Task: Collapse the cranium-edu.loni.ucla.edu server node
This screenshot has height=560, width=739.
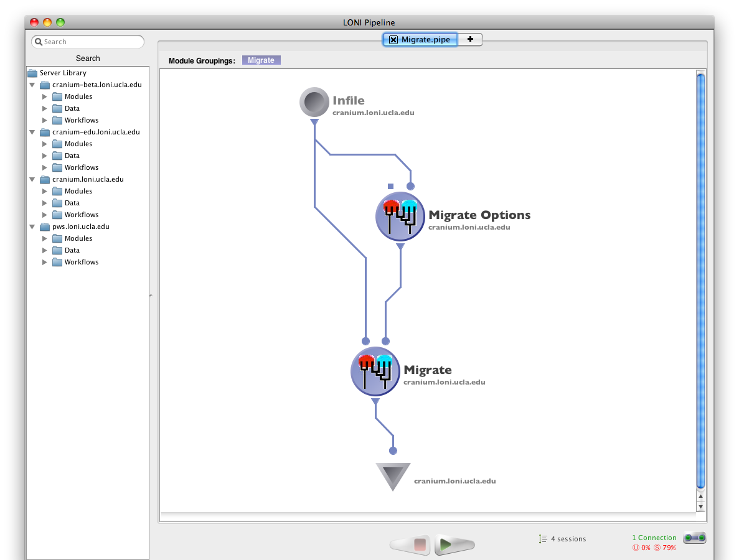Action: (x=32, y=133)
